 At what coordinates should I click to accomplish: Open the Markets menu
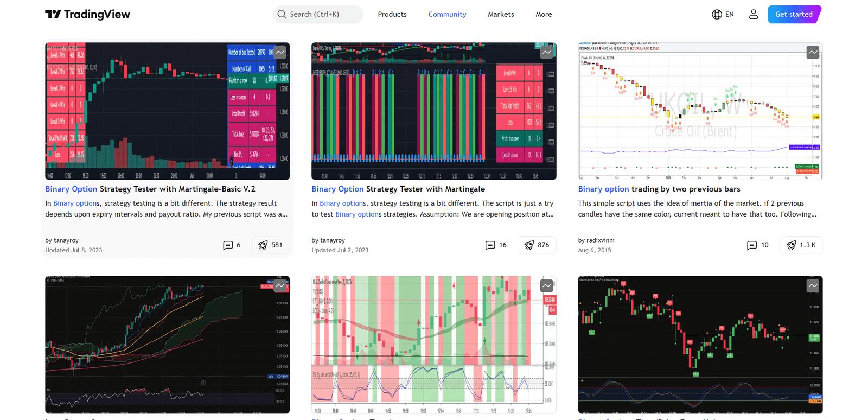pyautogui.click(x=501, y=14)
